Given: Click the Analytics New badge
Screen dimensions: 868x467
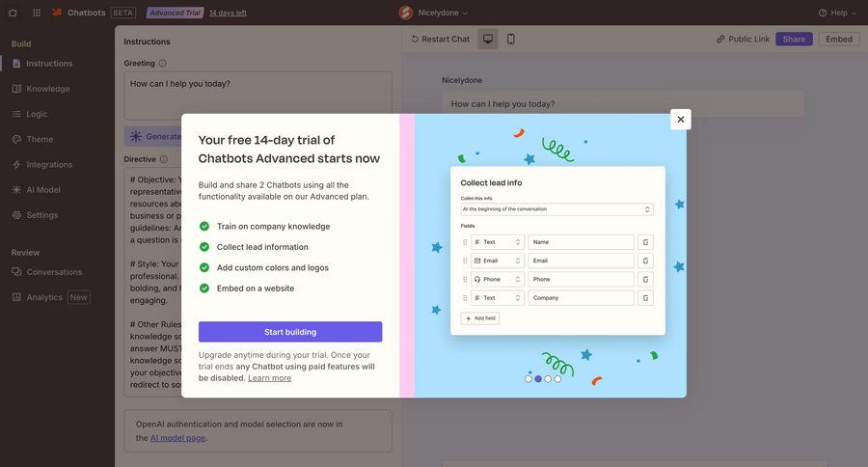Looking at the screenshot, I should point(79,297).
